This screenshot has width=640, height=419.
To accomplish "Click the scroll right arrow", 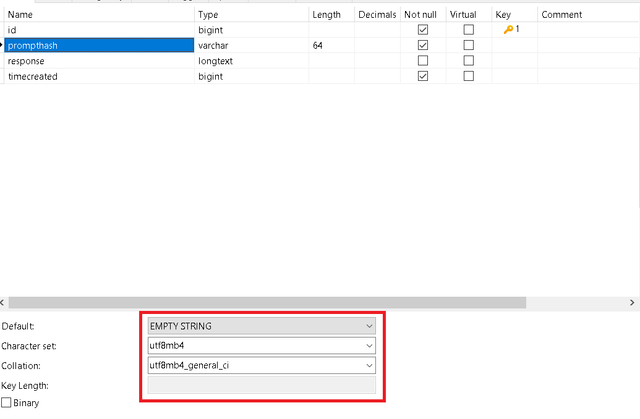I will (632, 302).
